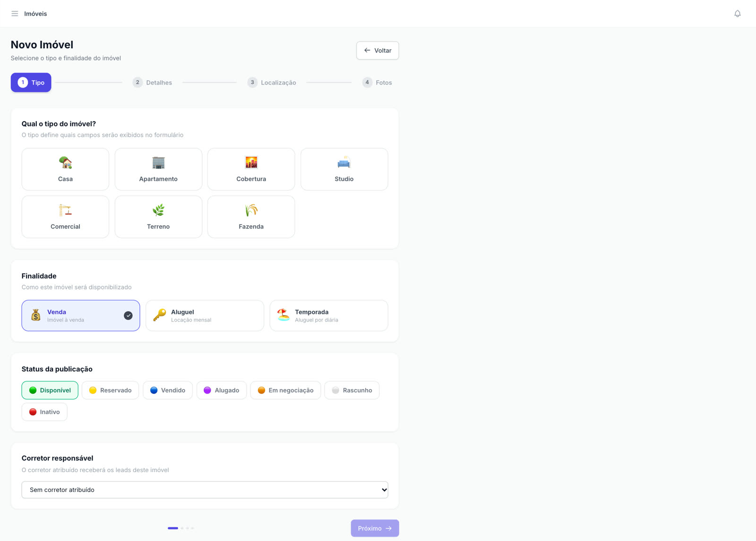The image size is (756, 541).
Task: Set status to Rascunho
Action: (x=352, y=390)
